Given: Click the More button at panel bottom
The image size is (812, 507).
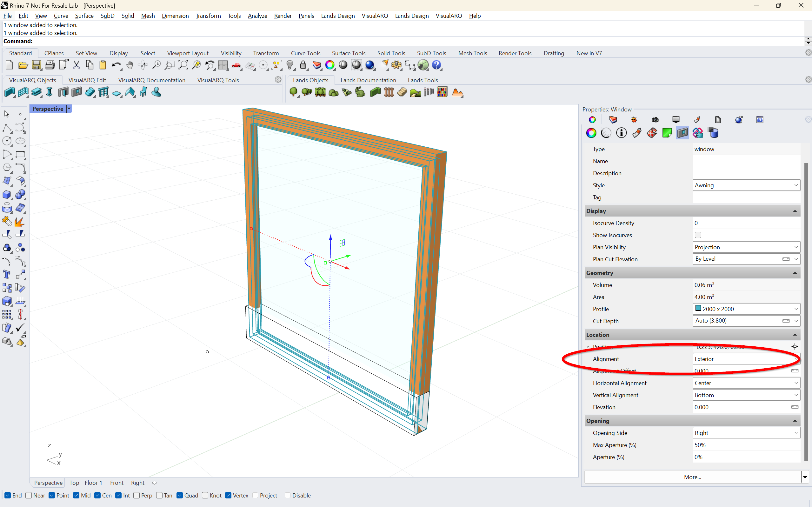Looking at the screenshot, I should point(692,477).
